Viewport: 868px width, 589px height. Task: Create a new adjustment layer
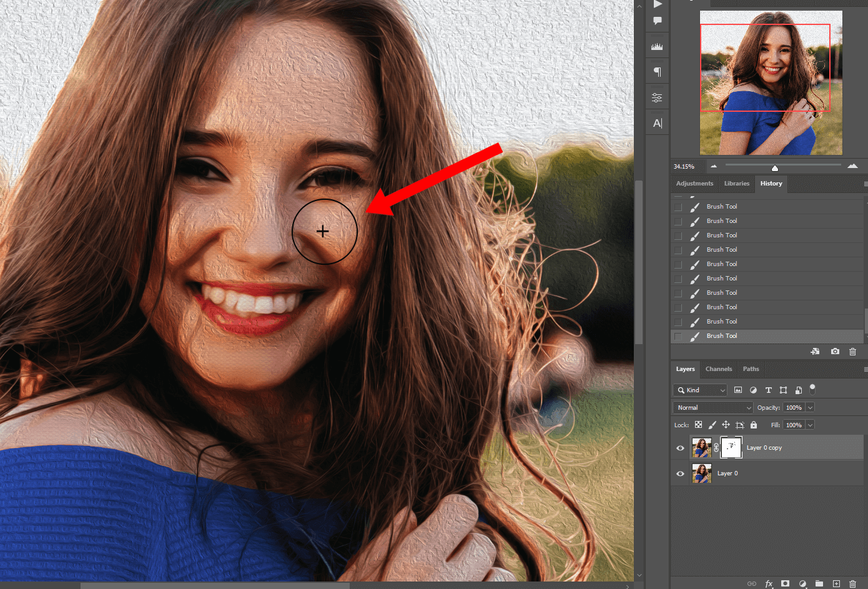802,583
